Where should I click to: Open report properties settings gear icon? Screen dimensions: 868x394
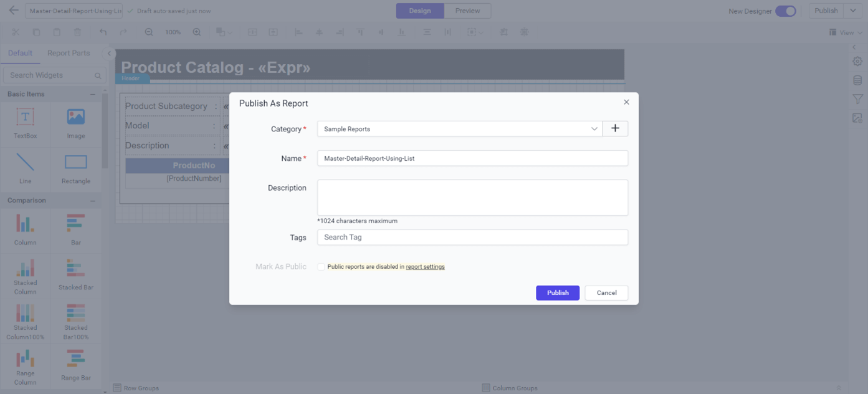857,61
